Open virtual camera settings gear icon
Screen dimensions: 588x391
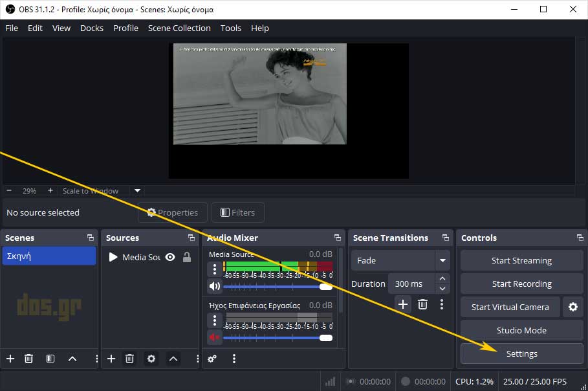click(x=572, y=307)
